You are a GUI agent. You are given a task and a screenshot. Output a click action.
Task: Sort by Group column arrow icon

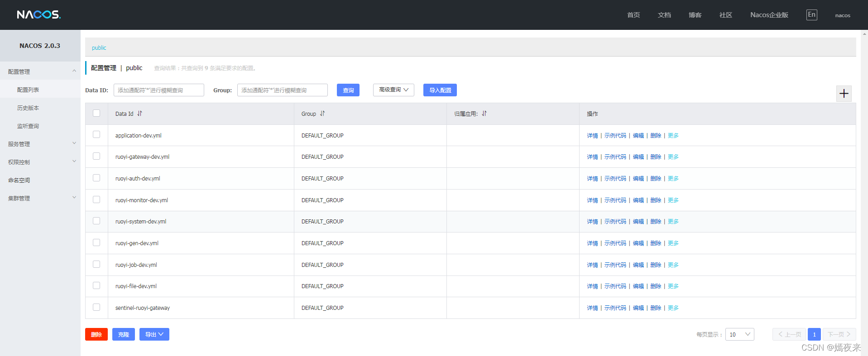pyautogui.click(x=322, y=114)
